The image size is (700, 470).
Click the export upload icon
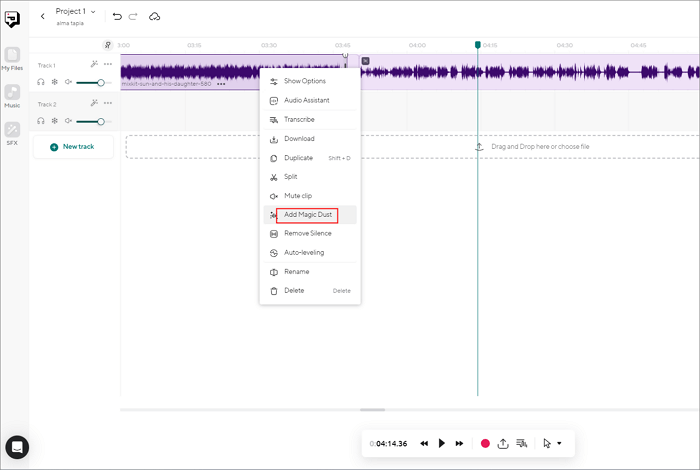(503, 443)
